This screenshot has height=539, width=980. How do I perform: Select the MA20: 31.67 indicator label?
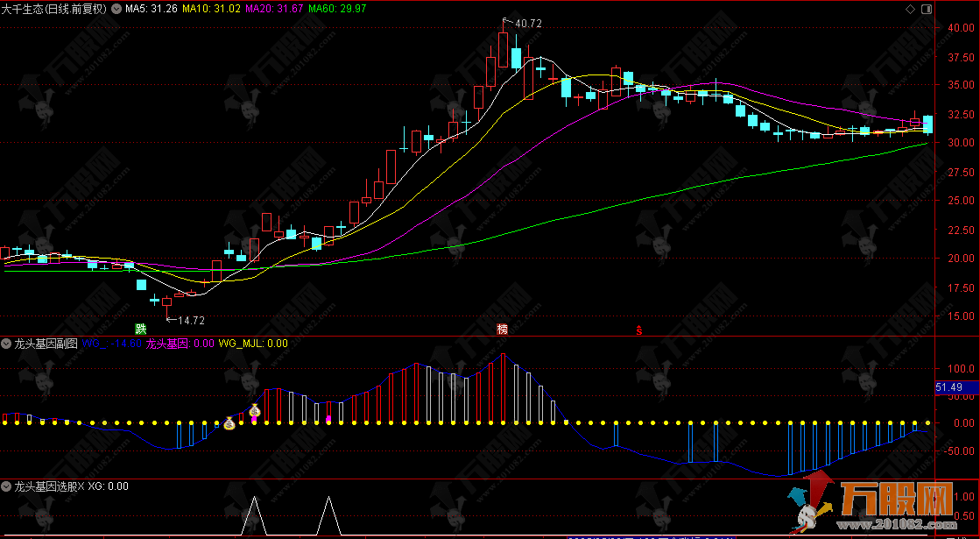(274, 9)
